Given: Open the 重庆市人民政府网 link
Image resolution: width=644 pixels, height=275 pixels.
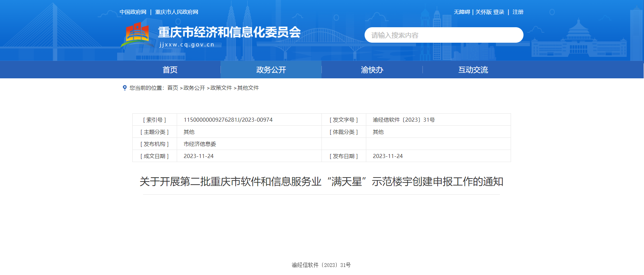Looking at the screenshot, I should click(x=176, y=12).
